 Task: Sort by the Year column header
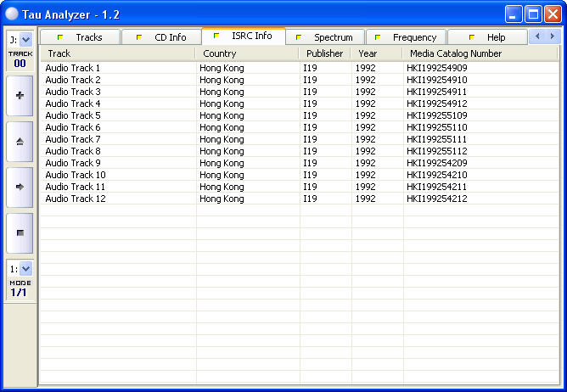click(x=376, y=53)
